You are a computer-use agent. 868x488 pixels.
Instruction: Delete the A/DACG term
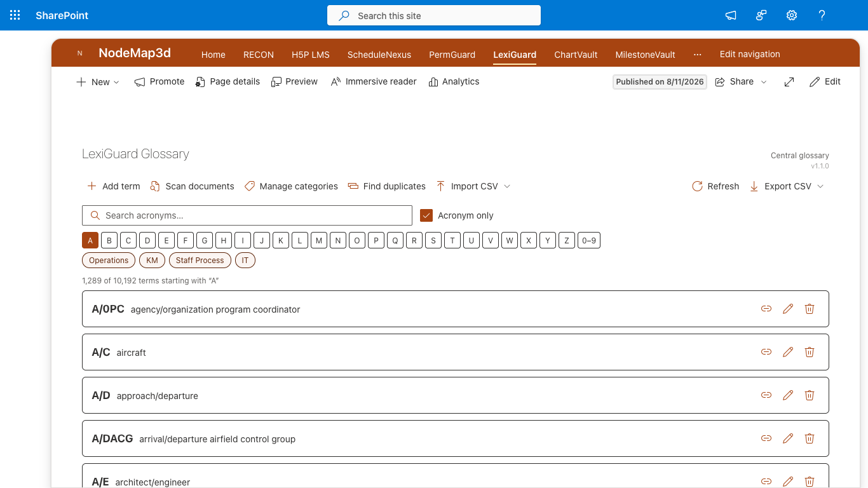point(810,438)
